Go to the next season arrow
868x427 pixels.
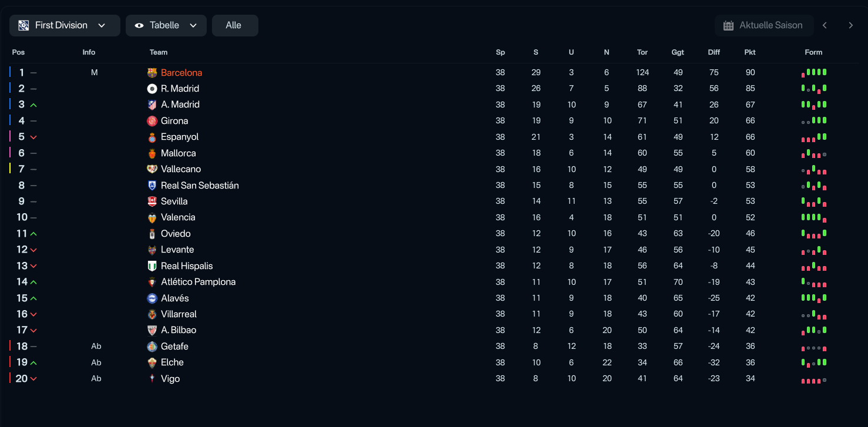(x=850, y=25)
